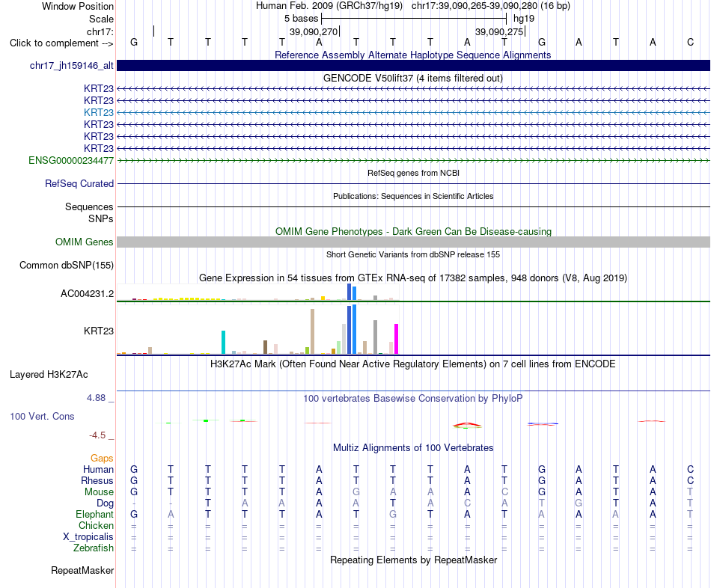
Task: Click the green ENSG00000234477 arrow line
Action: (x=413, y=161)
